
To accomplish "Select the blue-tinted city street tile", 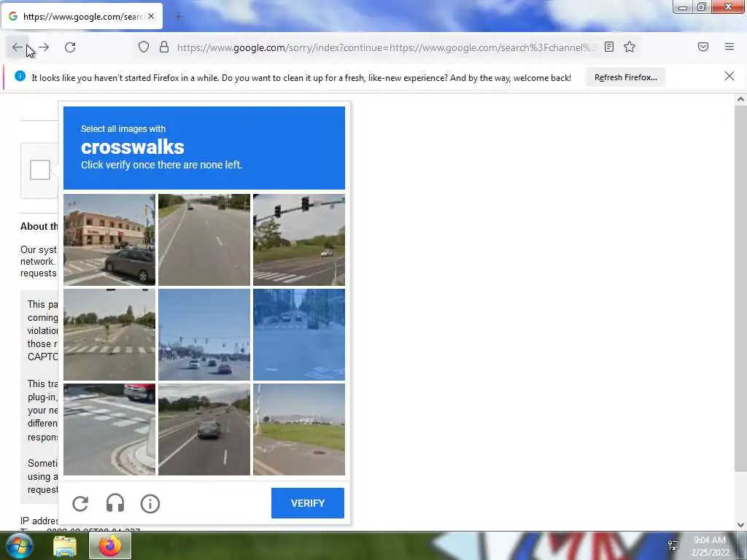I will coord(298,335).
